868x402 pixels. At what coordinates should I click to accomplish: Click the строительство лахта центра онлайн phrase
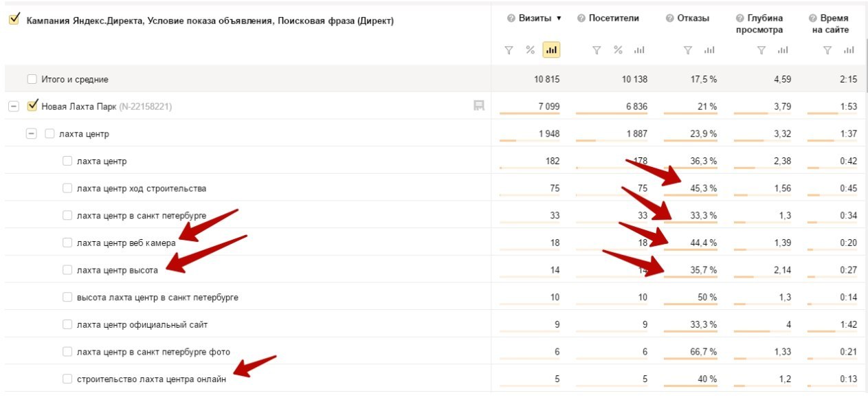pyautogui.click(x=151, y=379)
